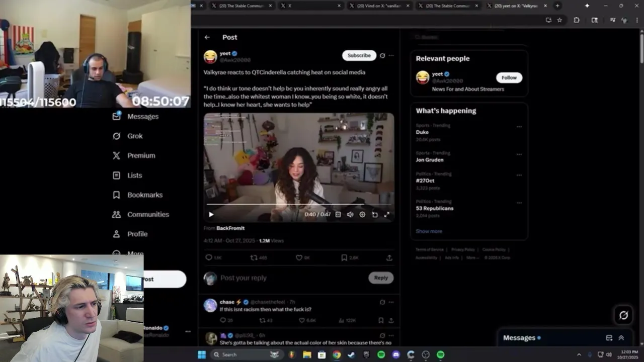Screen dimensions: 644x362
Task: Switch to 'Vind on X' browser tab
Action: point(379,6)
